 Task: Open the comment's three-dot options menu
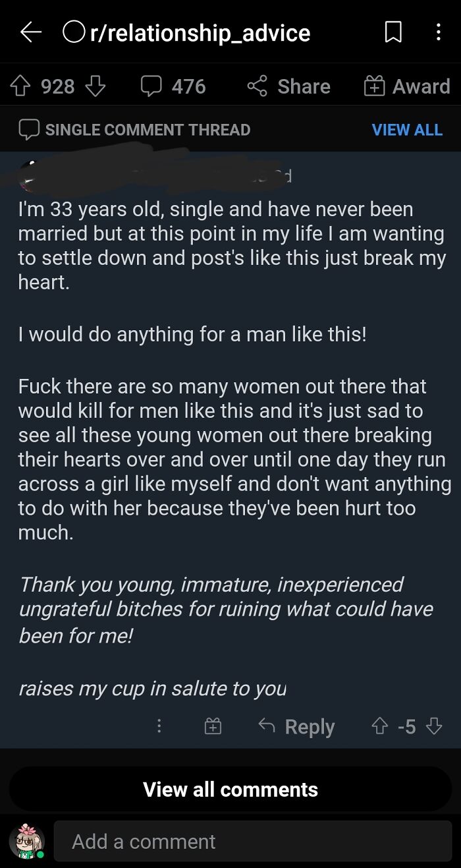point(159,727)
